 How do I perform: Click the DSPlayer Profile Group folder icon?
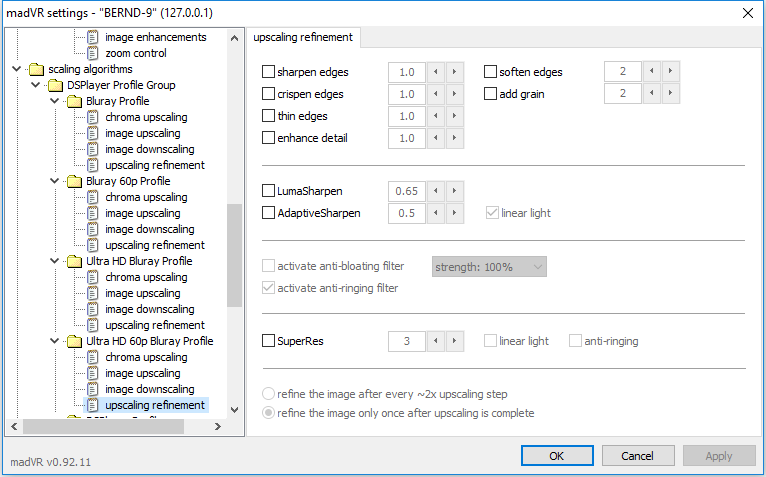pos(55,86)
